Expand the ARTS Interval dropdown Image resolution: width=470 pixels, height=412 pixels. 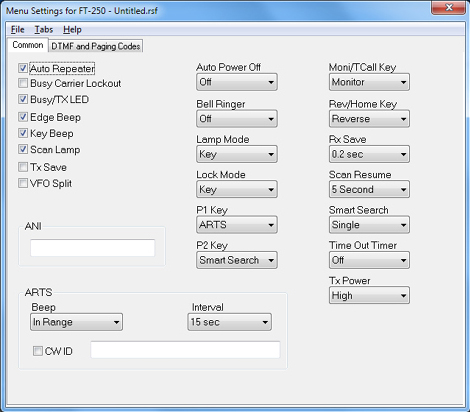(230, 322)
